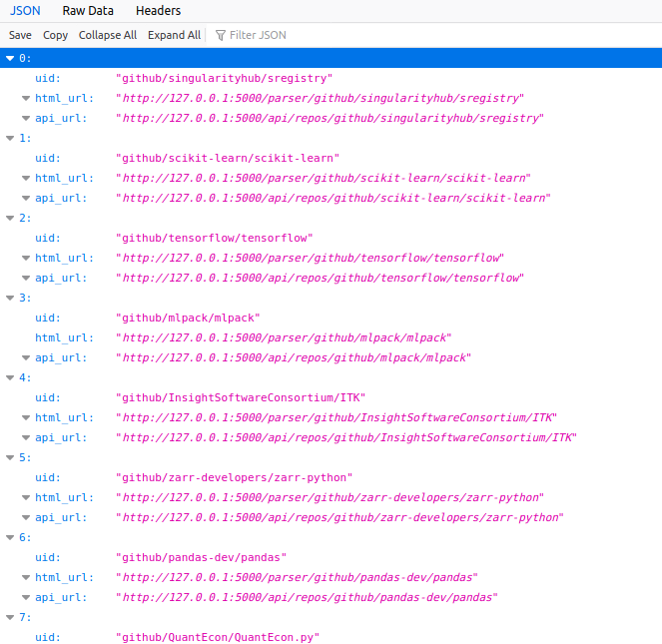This screenshot has height=644, width=662.
Task: Collapse array item 4
Action: pos(10,377)
